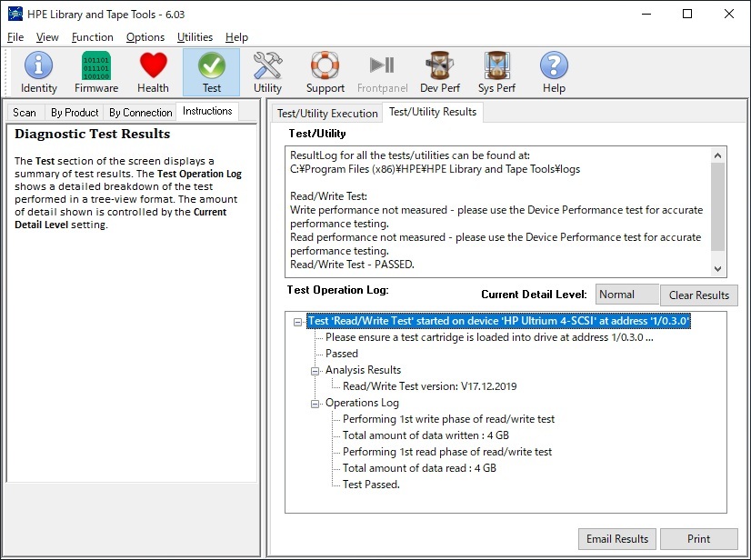Launch the Dev Perf tool
The image size is (751, 560).
(x=440, y=73)
